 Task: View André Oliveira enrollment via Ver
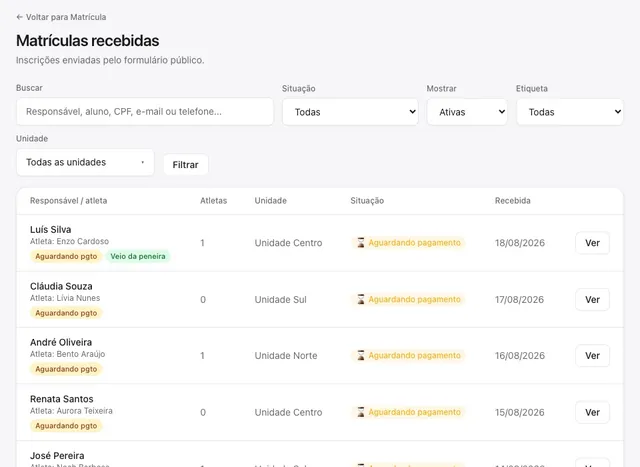(x=592, y=356)
